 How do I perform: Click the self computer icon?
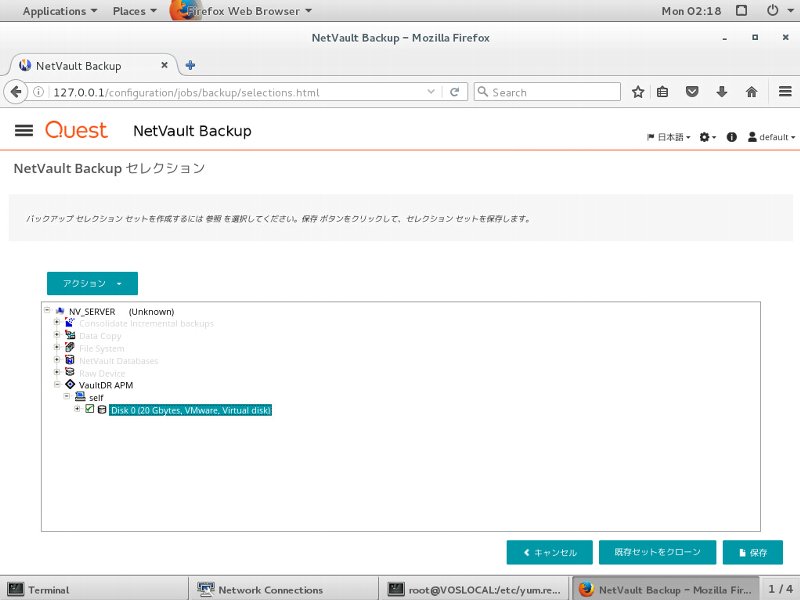80,396
